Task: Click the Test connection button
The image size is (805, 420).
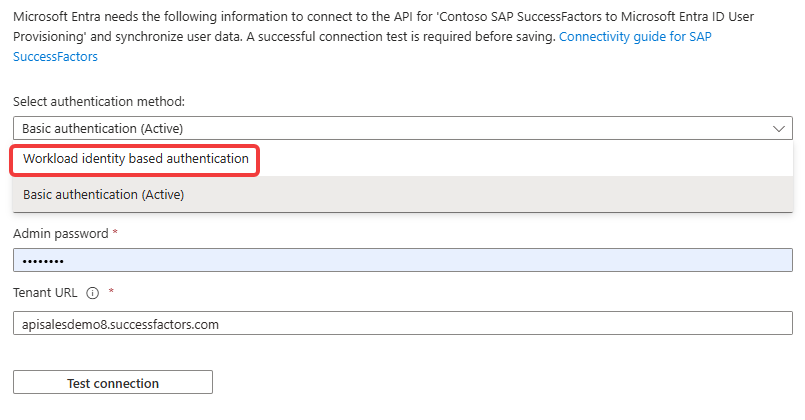Action: click(113, 383)
